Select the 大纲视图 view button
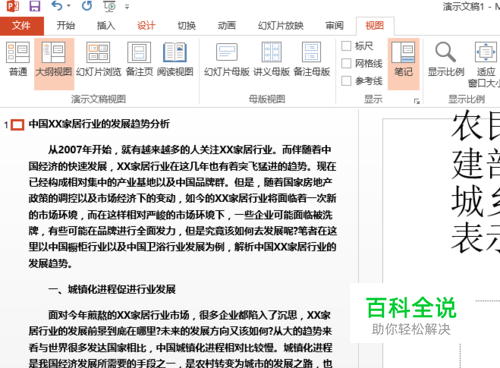 point(54,63)
